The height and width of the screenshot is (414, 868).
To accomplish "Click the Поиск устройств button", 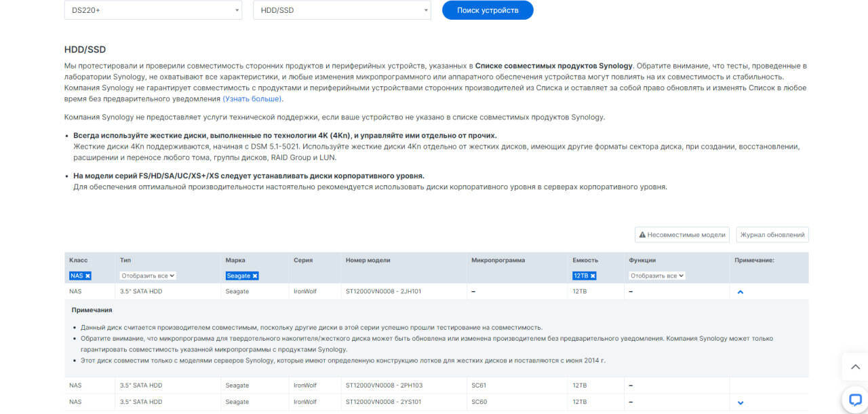I will [x=488, y=10].
